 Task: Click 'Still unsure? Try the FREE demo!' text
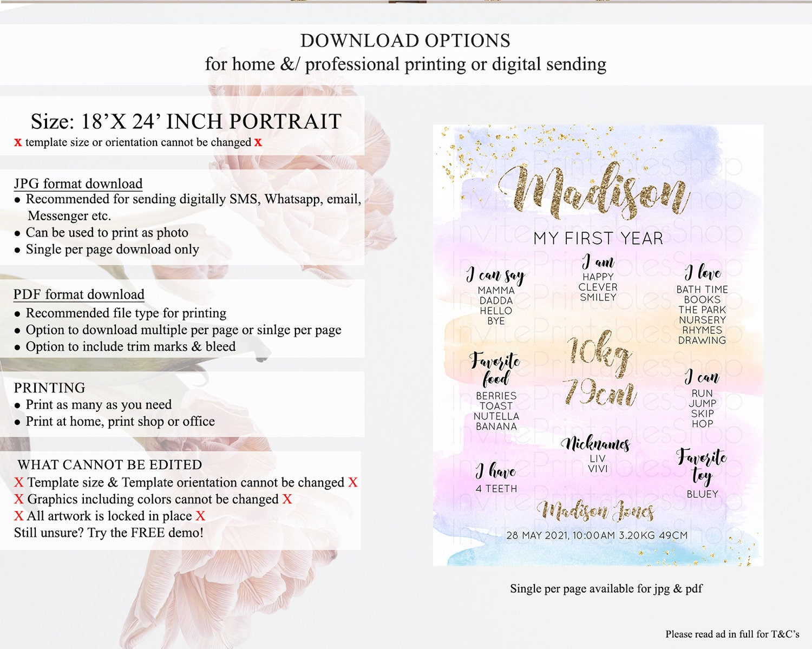pyautogui.click(x=109, y=533)
